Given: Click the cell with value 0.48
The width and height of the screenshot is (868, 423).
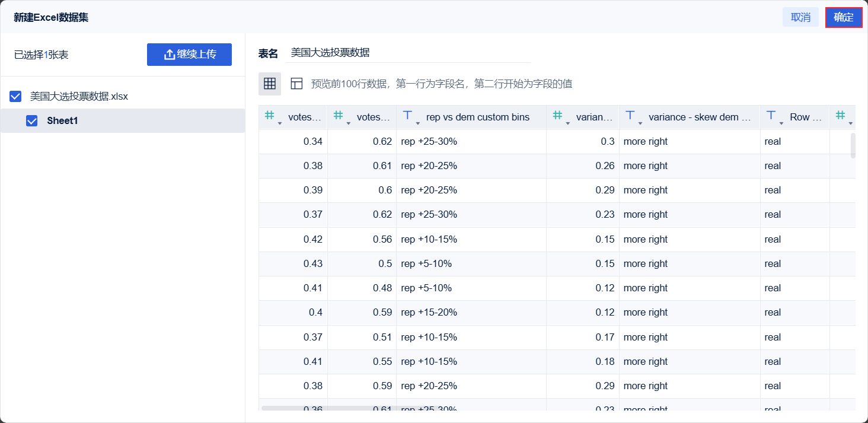Looking at the screenshot, I should [362, 288].
